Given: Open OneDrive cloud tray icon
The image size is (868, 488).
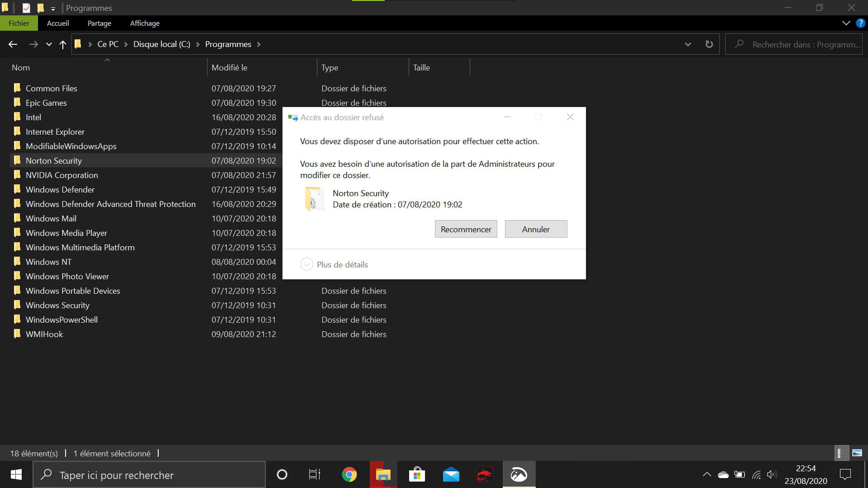Looking at the screenshot, I should pyautogui.click(x=723, y=474).
